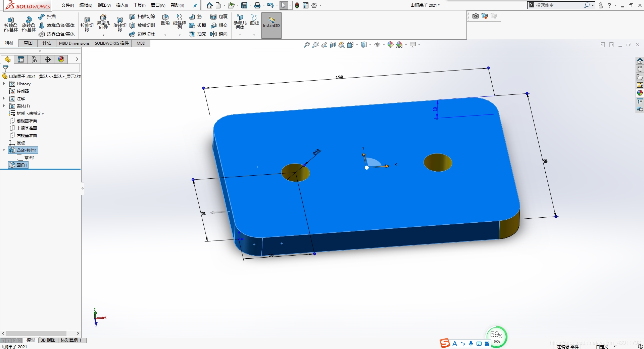Choose the 扫描切除 swept cut tool
This screenshot has width=644, height=349.
coord(142,16)
